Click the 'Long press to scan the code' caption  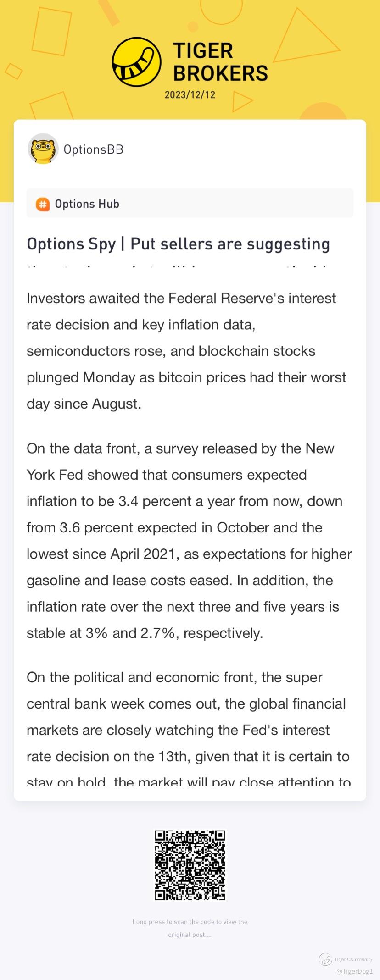[x=190, y=928]
